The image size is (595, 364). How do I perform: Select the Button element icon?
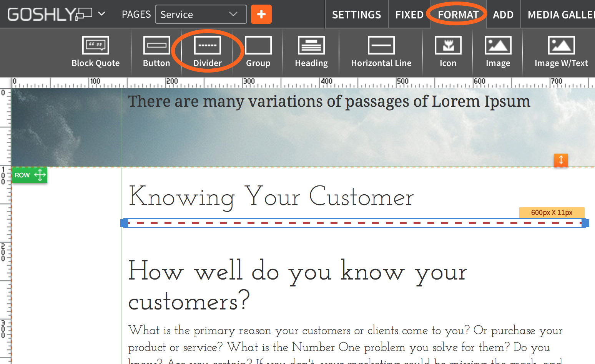coord(156,52)
